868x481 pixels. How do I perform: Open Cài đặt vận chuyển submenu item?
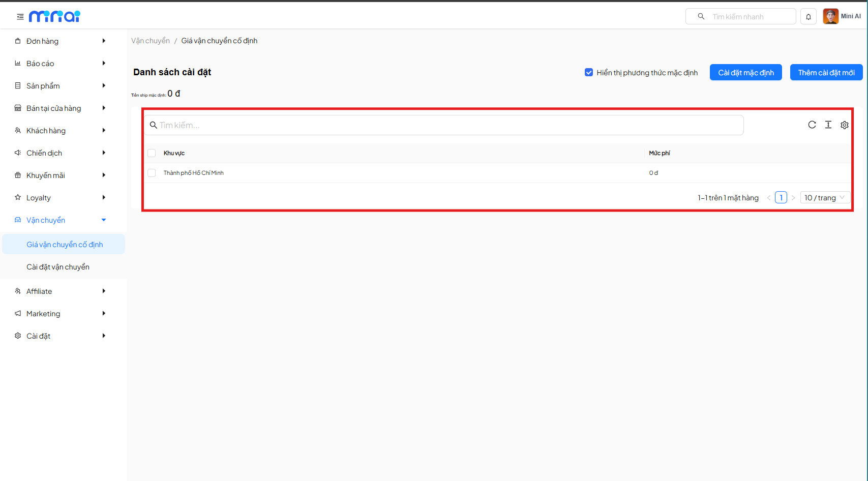coord(58,267)
